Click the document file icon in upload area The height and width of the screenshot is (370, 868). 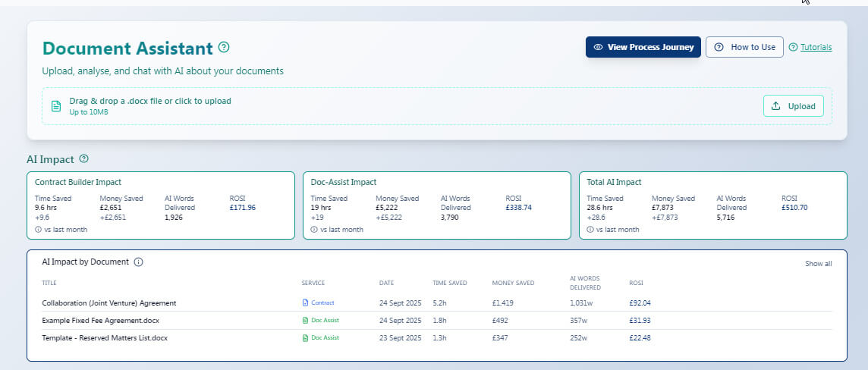point(55,106)
